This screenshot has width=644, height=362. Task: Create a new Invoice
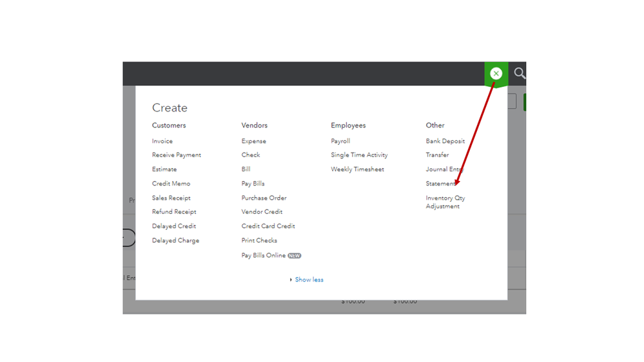click(162, 141)
